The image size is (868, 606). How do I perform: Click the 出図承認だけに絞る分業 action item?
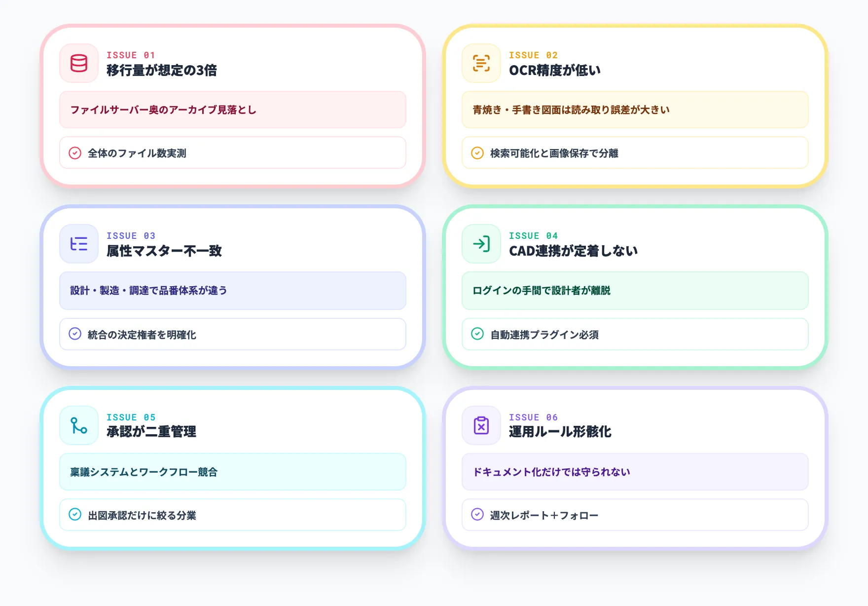143,515
